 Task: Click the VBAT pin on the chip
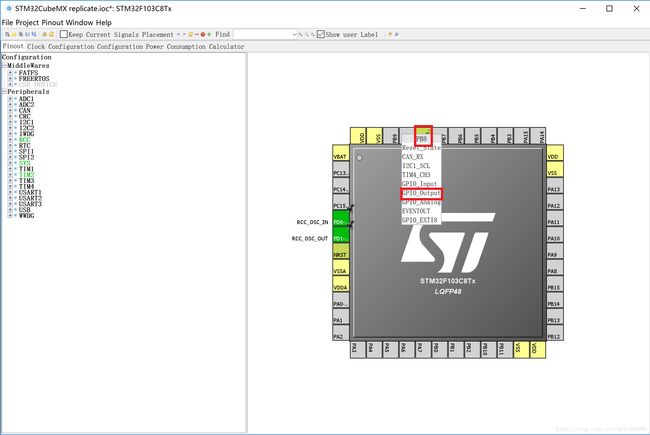341,157
